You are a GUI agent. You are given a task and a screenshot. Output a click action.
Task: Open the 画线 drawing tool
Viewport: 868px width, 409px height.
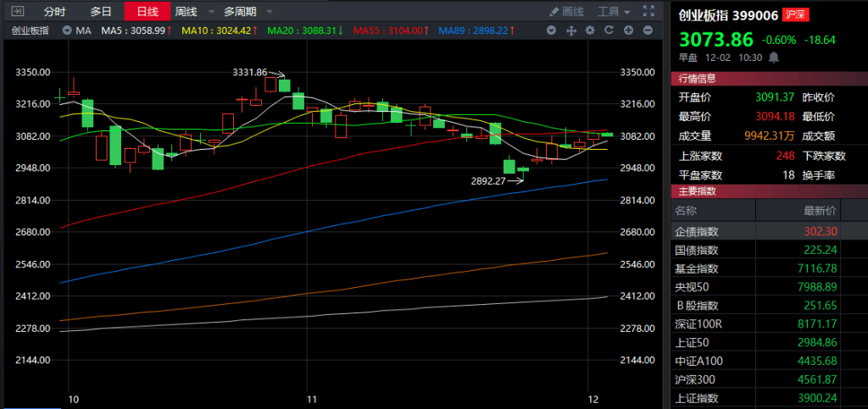[567, 12]
